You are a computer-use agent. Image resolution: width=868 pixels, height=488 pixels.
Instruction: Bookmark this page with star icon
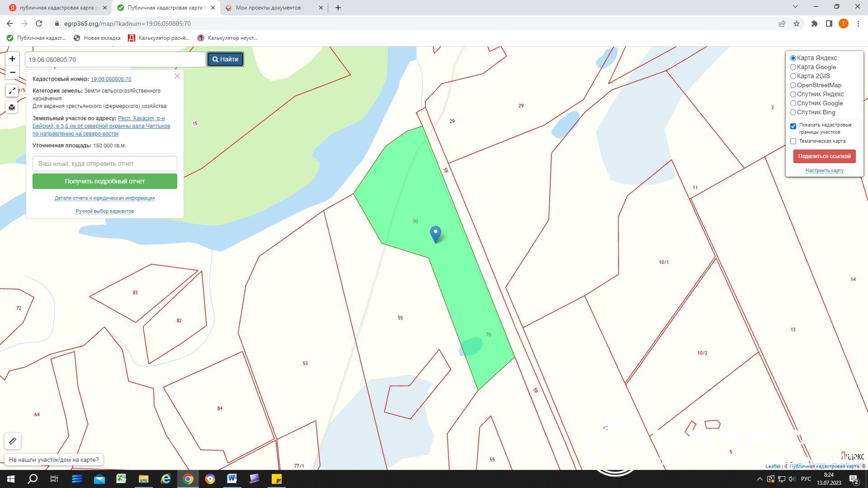797,23
